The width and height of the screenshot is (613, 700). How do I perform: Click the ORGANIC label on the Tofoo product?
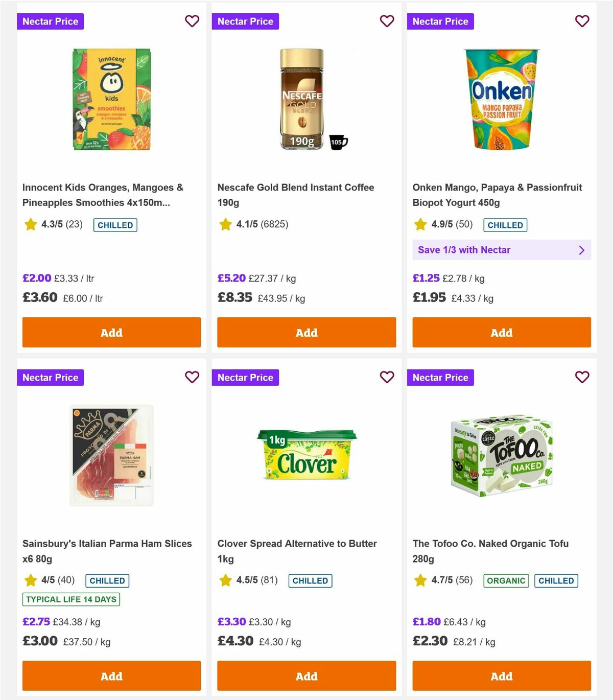[506, 580]
